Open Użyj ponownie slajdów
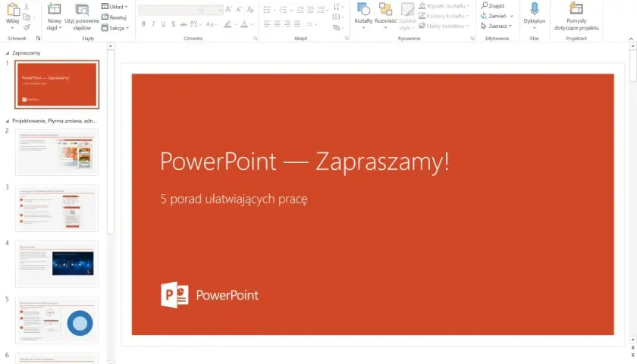Viewport: 637px width, 364px height. coord(82,16)
